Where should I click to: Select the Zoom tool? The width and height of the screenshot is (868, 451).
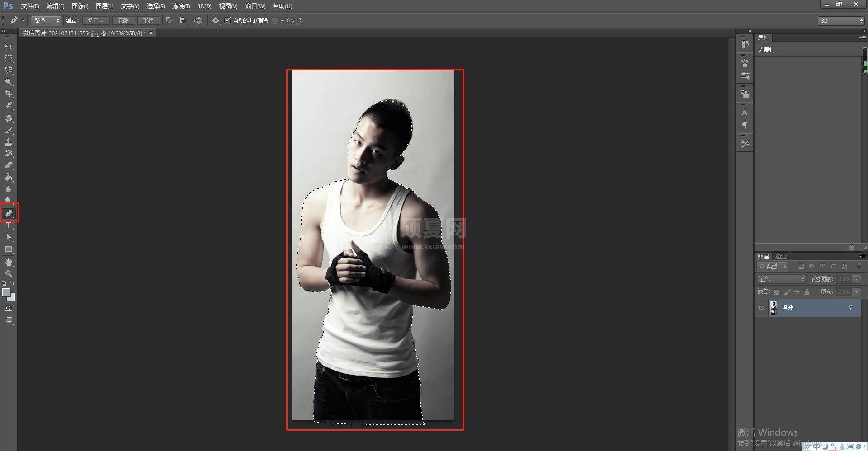[x=9, y=274]
